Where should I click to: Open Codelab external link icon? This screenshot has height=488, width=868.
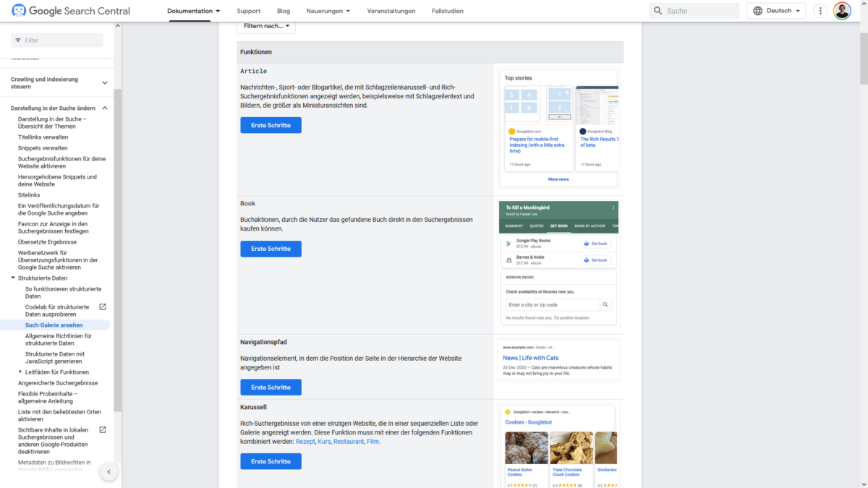pos(102,307)
